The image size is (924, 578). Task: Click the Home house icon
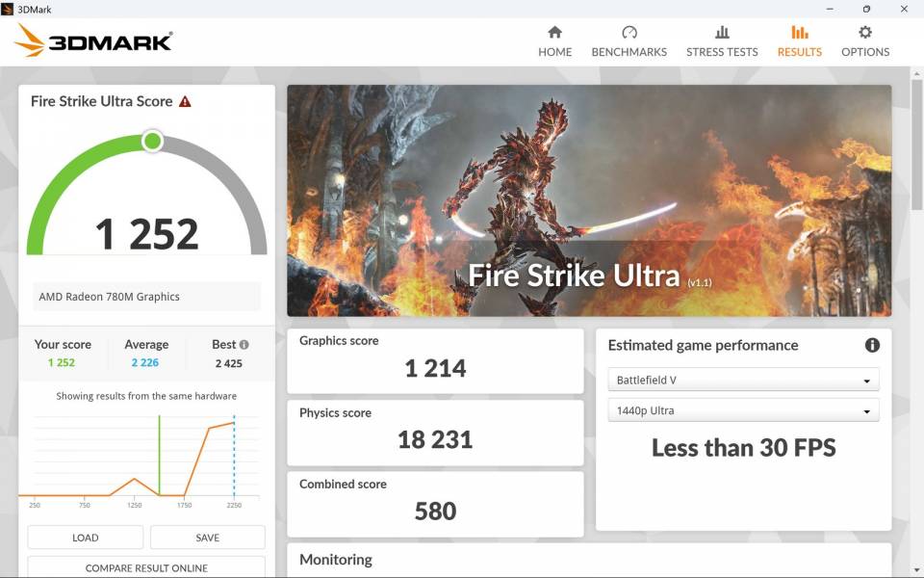tap(554, 32)
